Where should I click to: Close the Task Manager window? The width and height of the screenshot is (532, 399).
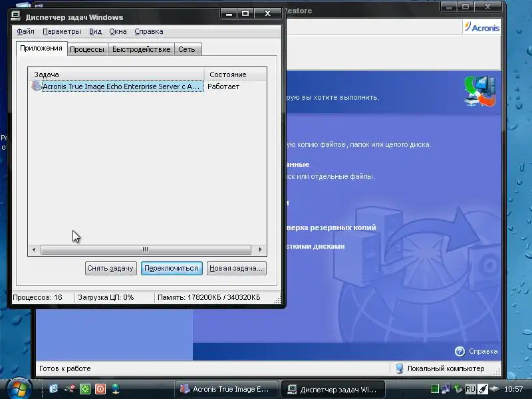pos(267,13)
